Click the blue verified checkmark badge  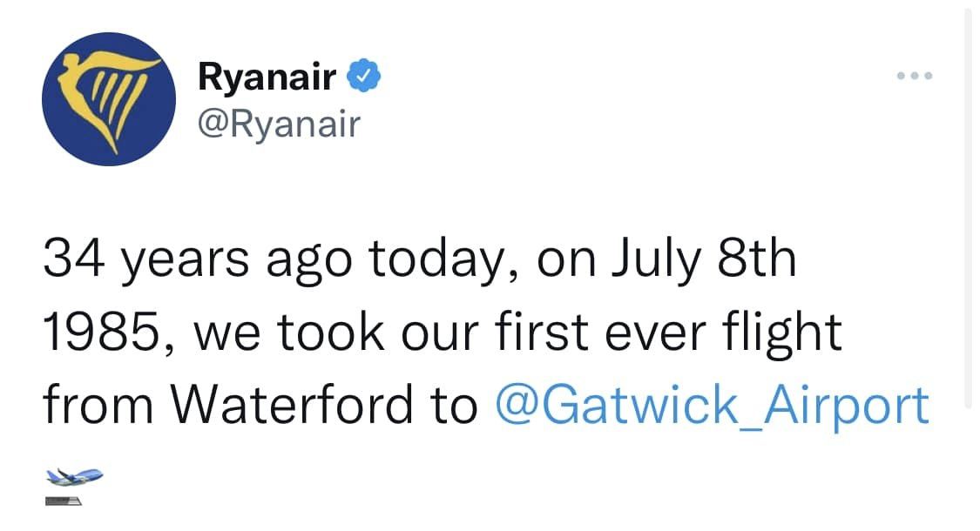coord(364,77)
